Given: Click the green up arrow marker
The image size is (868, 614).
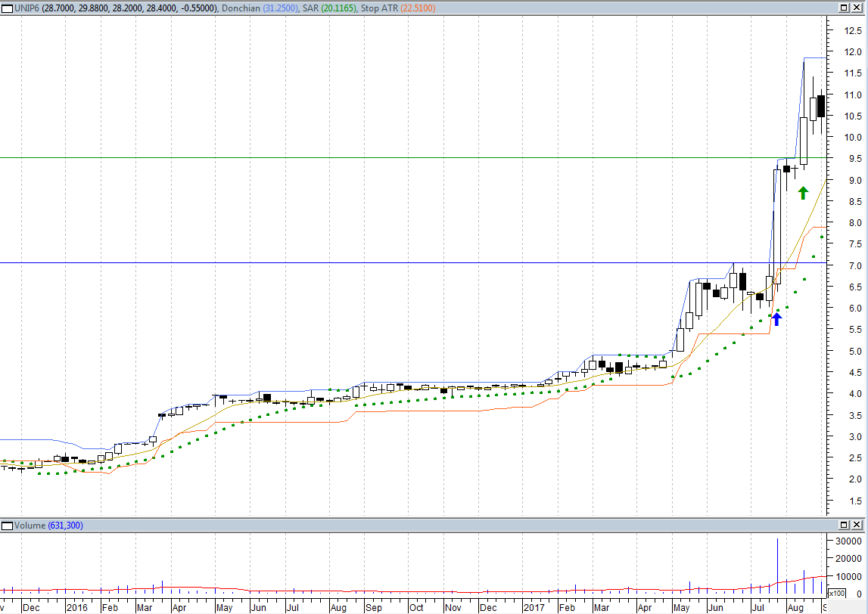Looking at the screenshot, I should point(803,193).
